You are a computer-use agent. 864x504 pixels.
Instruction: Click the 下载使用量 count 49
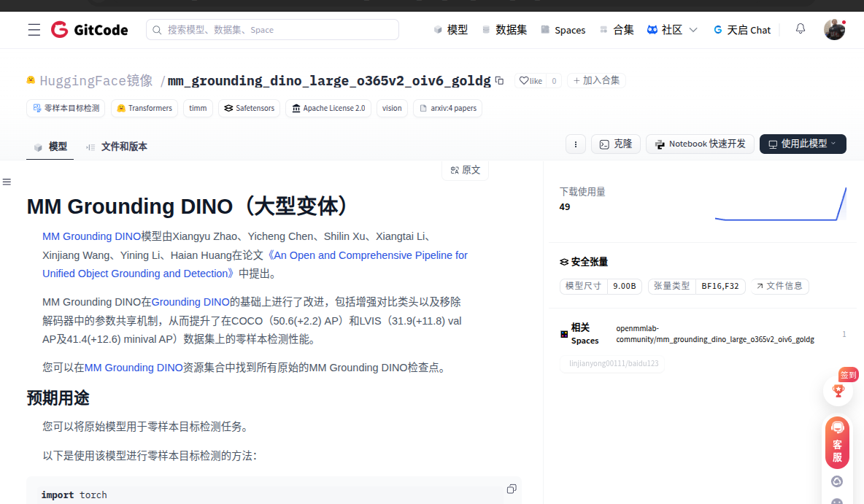(565, 207)
